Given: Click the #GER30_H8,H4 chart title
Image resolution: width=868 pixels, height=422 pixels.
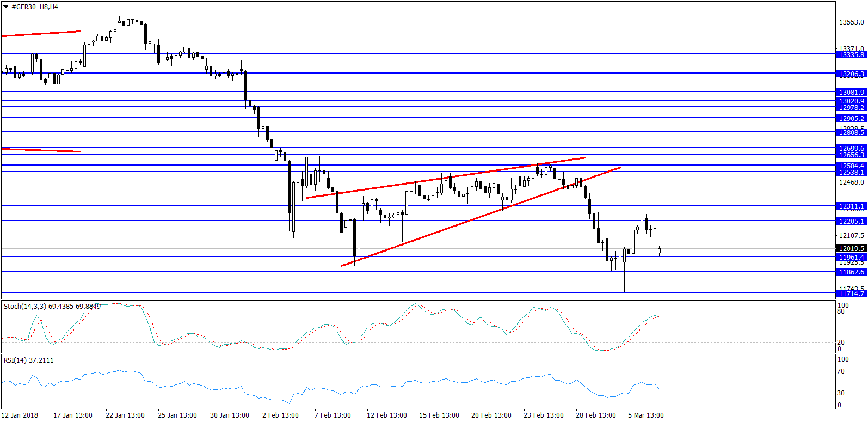Looking at the screenshot, I should pos(35,7).
